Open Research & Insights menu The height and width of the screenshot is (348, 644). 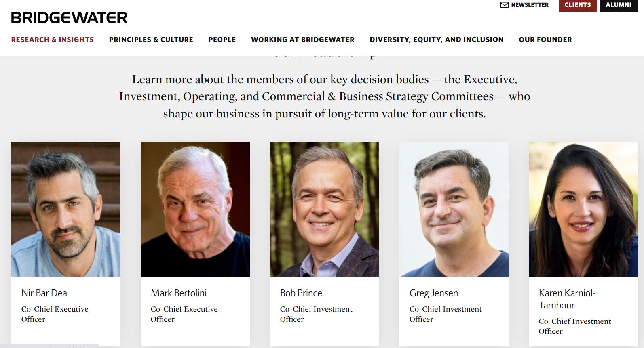[52, 40]
